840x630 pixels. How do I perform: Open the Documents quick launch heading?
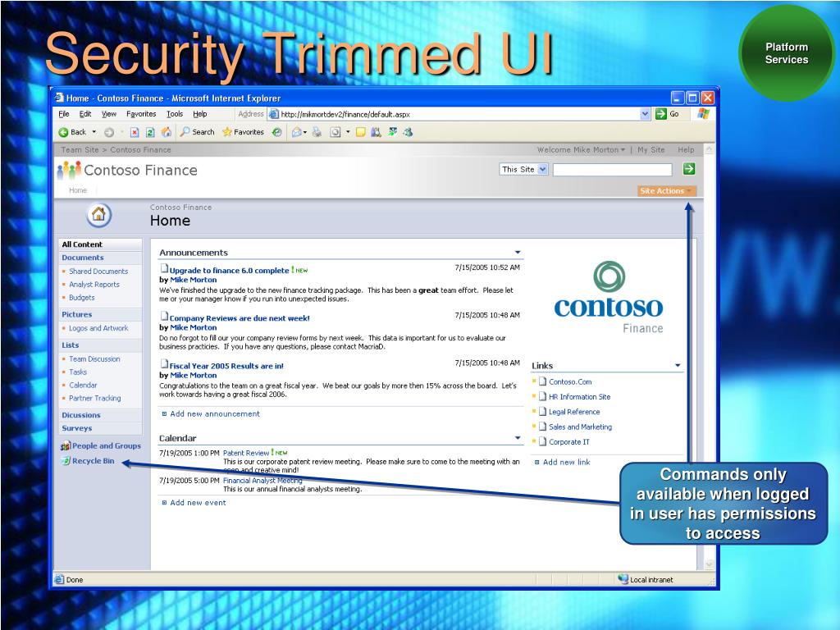[83, 258]
